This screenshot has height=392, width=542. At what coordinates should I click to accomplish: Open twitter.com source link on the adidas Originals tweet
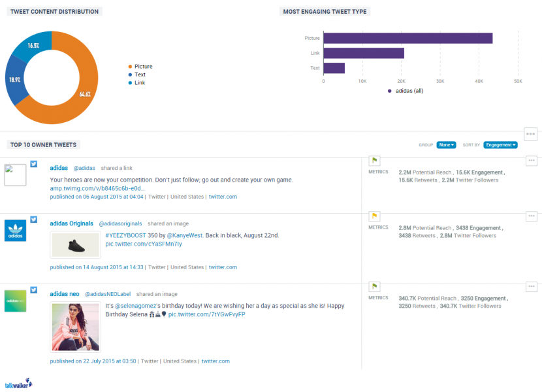(x=223, y=267)
